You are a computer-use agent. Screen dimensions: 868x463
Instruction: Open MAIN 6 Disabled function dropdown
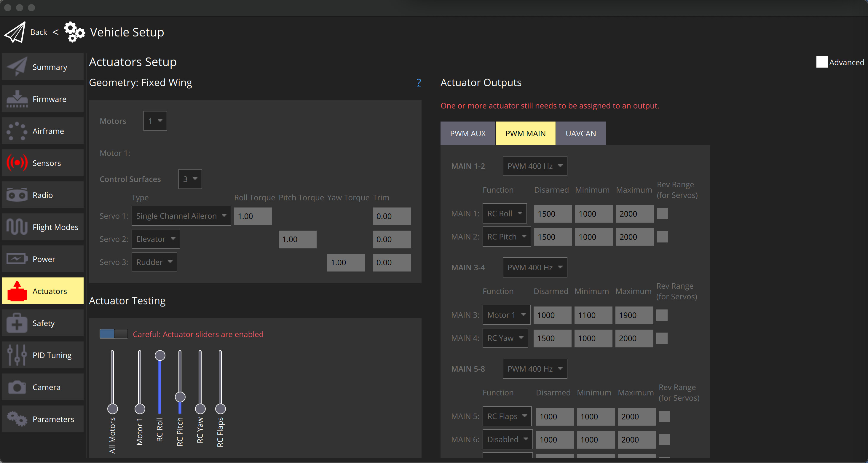click(508, 439)
